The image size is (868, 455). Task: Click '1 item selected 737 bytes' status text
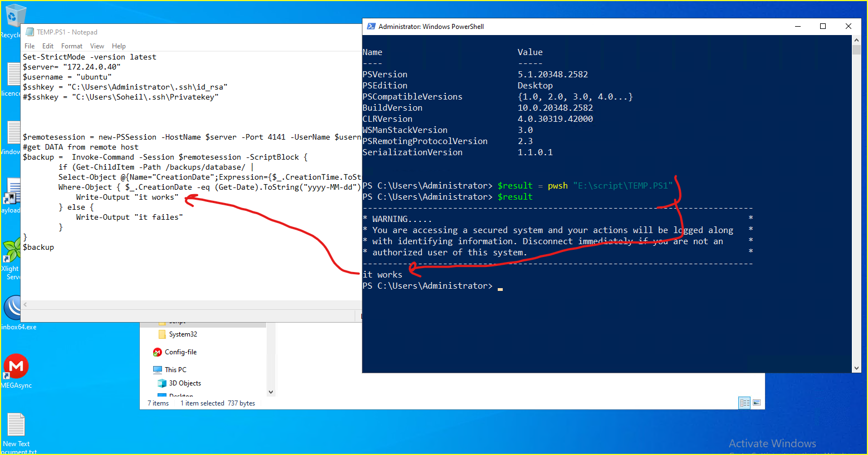(218, 403)
